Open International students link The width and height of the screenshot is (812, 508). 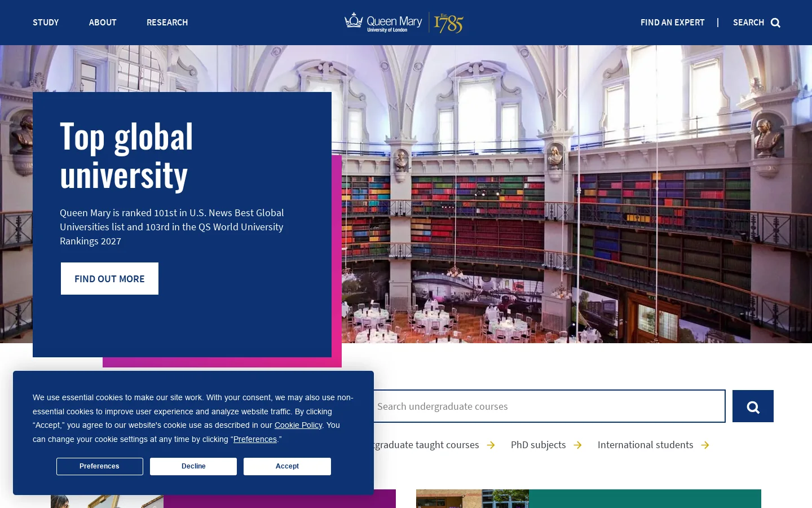click(645, 445)
